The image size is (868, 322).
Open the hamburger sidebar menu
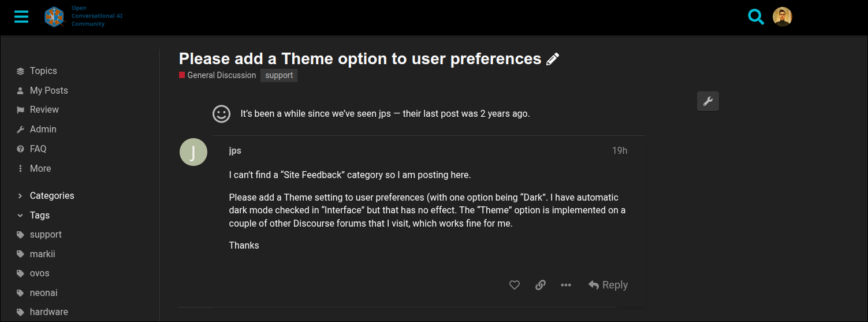click(21, 16)
